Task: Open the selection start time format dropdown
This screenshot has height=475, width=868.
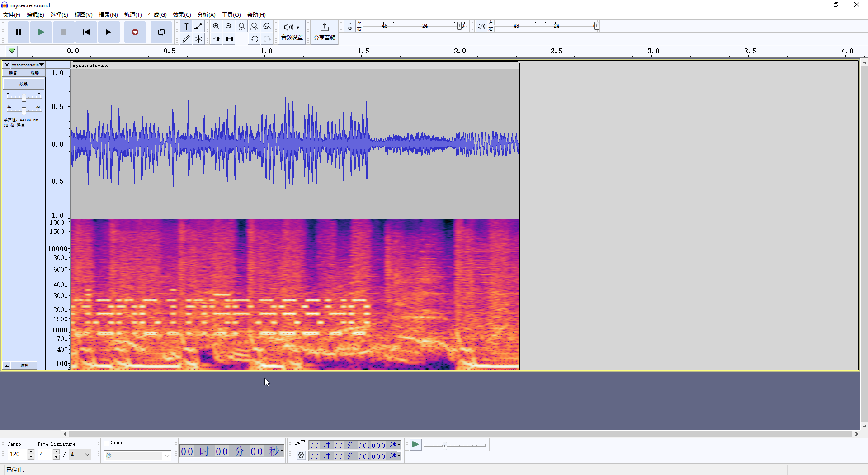Action: 399,445
